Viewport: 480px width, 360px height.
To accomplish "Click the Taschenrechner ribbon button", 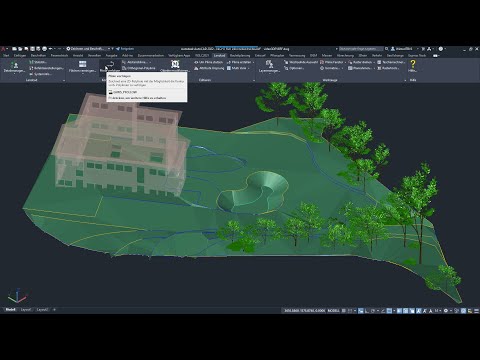I will pos(391,62).
